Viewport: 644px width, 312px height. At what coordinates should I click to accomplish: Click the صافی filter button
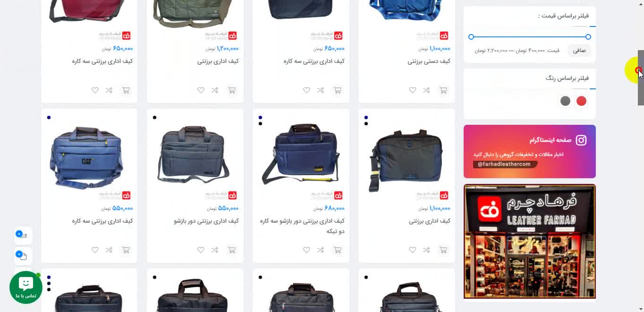[x=579, y=50]
